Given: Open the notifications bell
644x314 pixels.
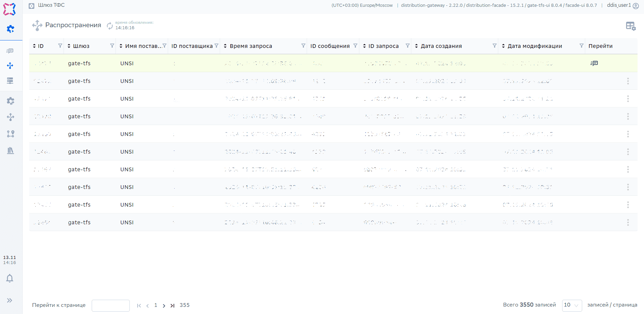Looking at the screenshot, I should point(10,278).
